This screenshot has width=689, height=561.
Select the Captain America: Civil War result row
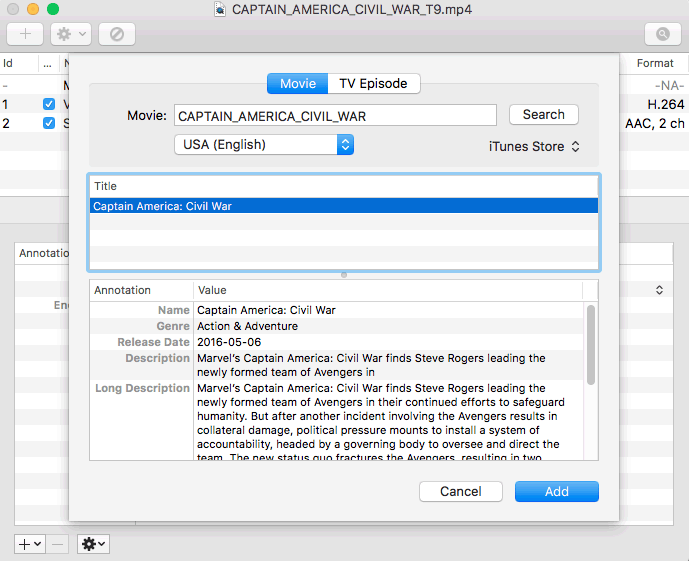(344, 206)
